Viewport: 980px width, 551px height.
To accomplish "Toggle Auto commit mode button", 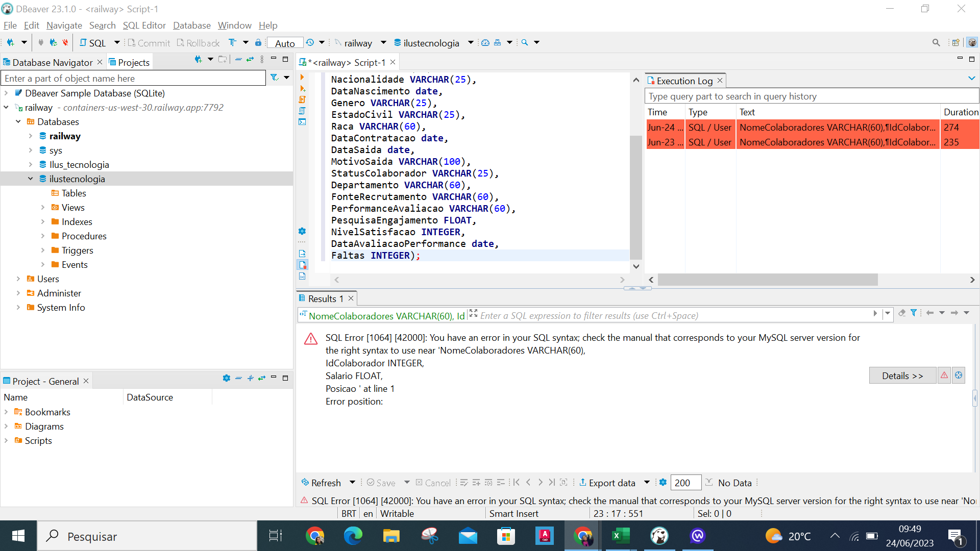I will point(284,43).
